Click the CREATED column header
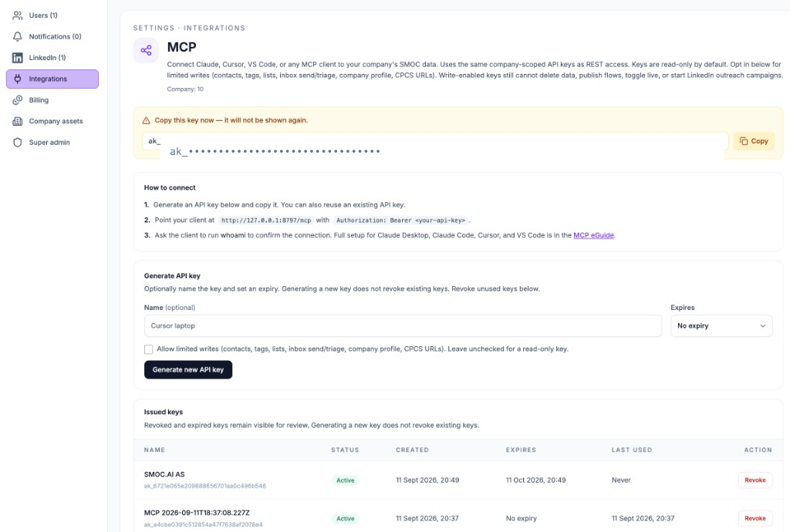 412,450
